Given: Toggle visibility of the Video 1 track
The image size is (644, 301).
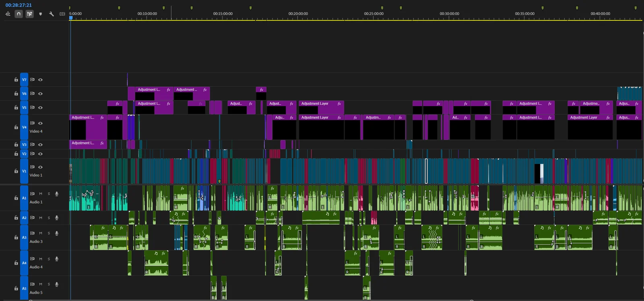Looking at the screenshot, I should (40, 167).
